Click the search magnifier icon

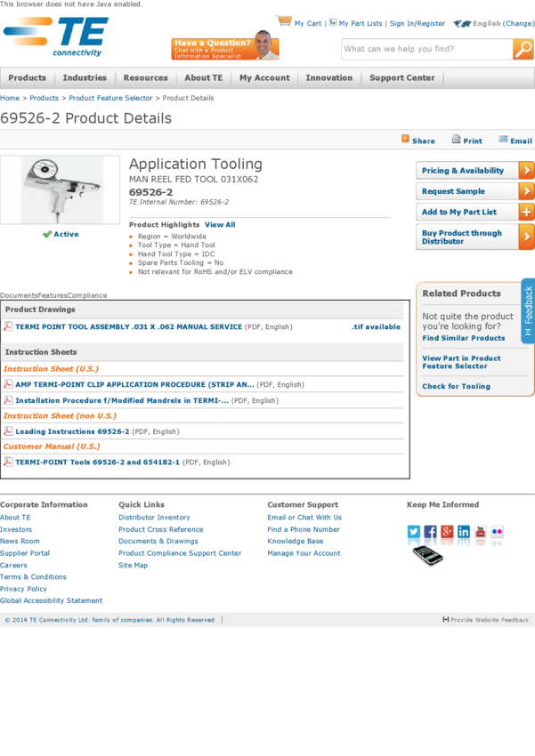pos(523,50)
